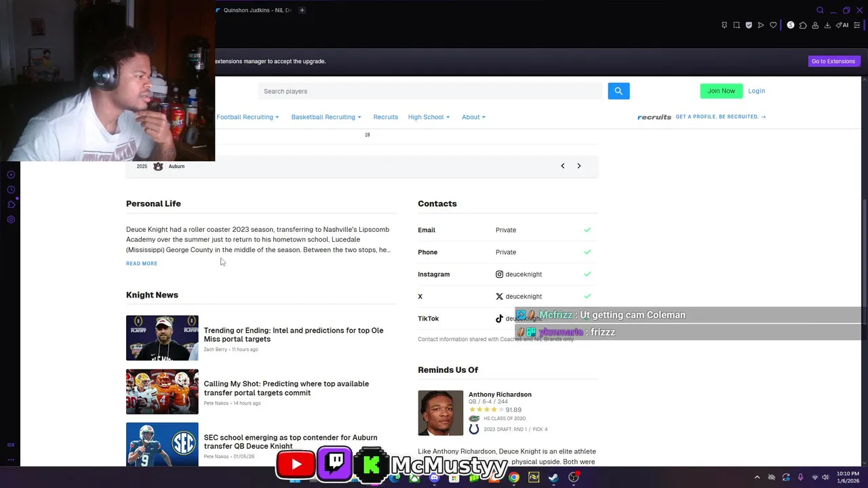This screenshot has height=488, width=868.
Task: Open Chrome from the taskbar
Action: point(514,477)
